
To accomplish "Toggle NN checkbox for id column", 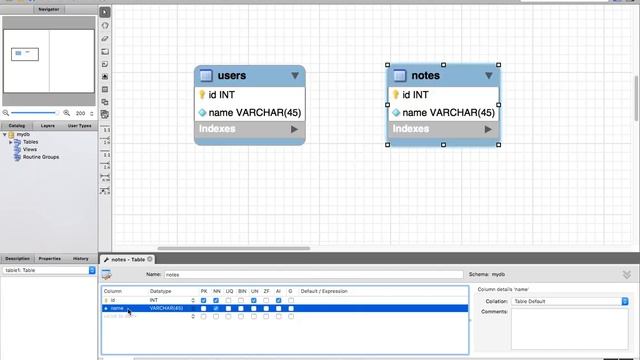I will [216, 300].
